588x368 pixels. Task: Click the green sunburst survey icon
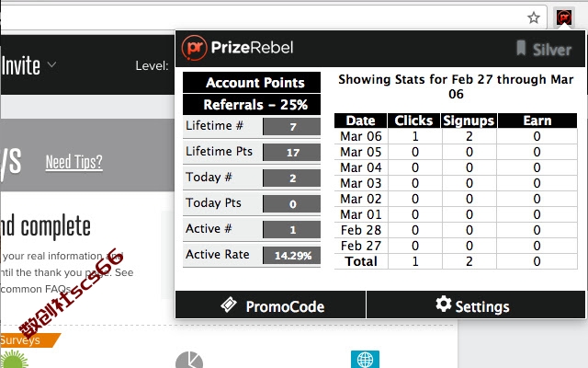14,360
